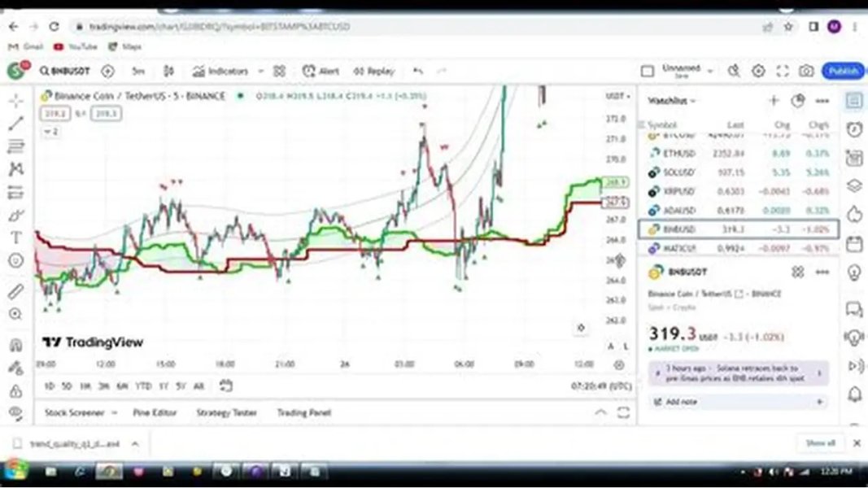
Task: Select the brush drawing tool
Action: point(16,215)
